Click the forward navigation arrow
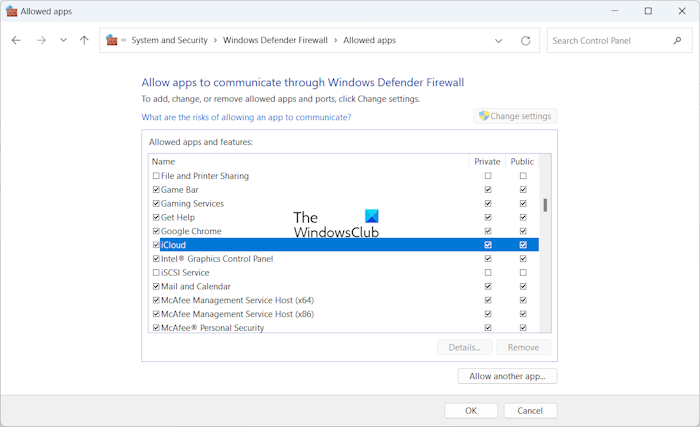The image size is (700, 427). 41,41
